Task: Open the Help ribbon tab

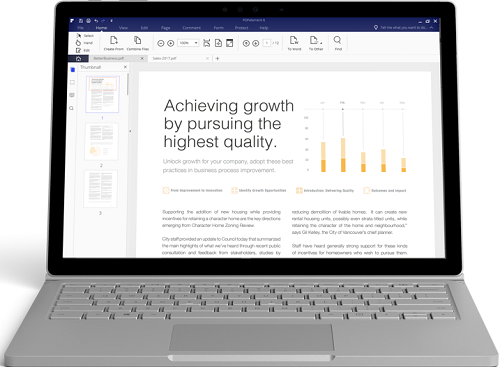Action: point(264,28)
